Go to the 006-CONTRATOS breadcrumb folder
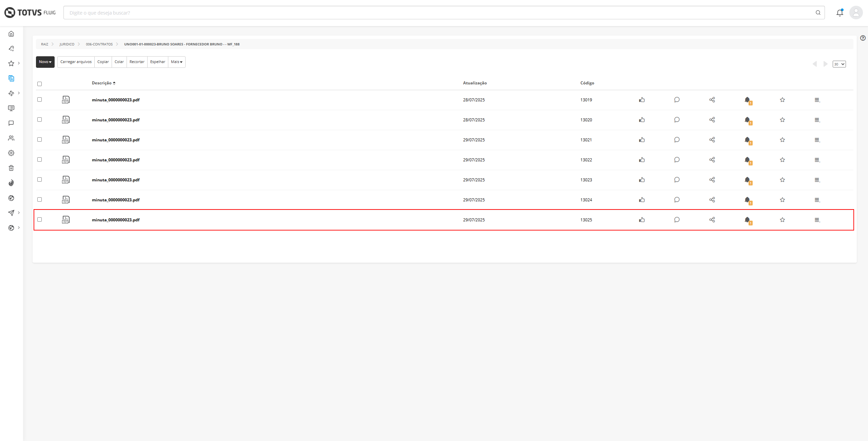 pos(99,44)
